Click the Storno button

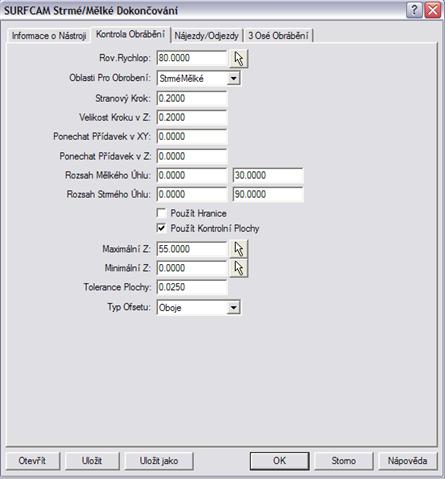coord(343,461)
